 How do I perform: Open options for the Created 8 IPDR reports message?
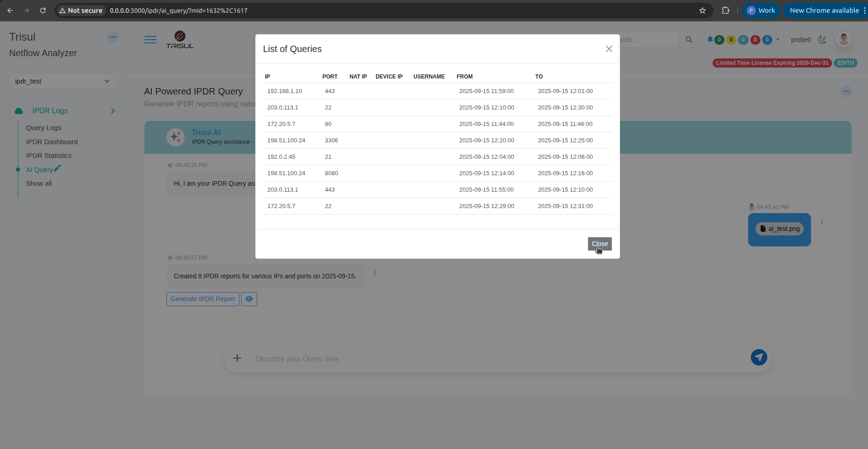pos(375,272)
